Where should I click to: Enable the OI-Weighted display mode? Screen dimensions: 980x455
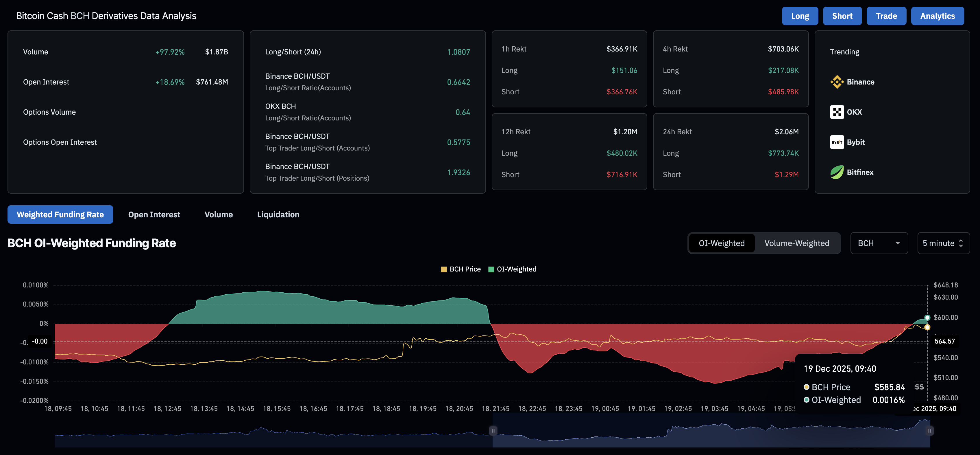[721, 243]
